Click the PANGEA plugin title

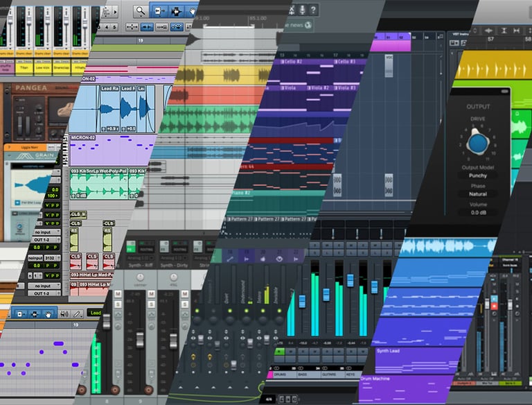pos(31,88)
